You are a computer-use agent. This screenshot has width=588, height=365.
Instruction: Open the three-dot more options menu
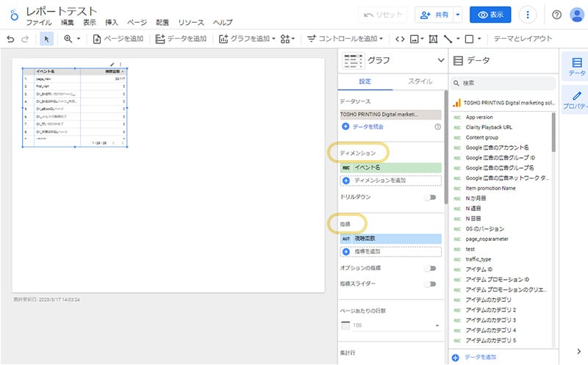528,15
